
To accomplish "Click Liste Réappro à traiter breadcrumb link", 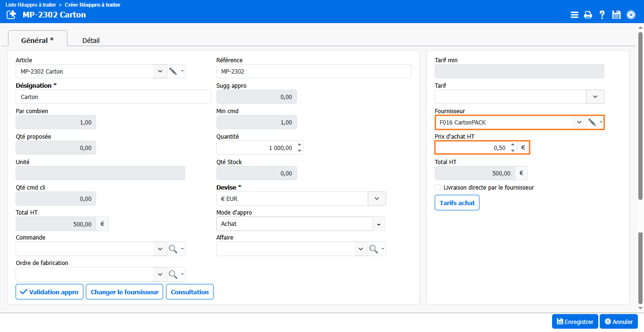I will pyautogui.click(x=31, y=5).
